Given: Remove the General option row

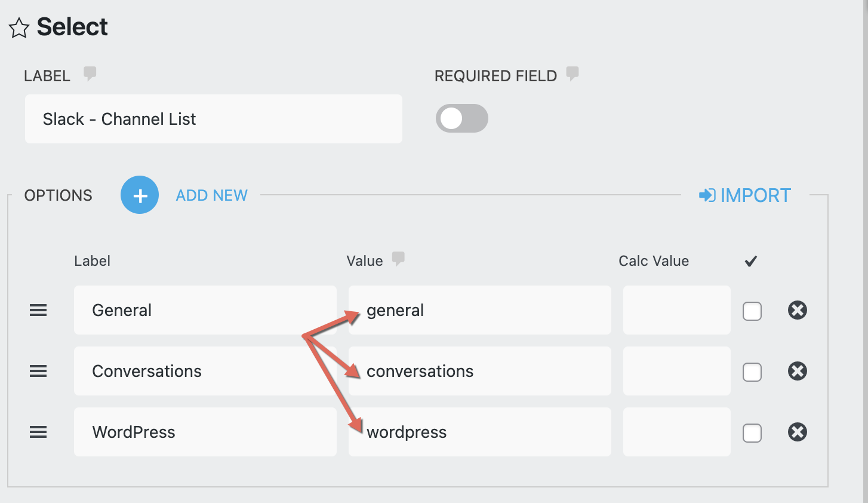Looking at the screenshot, I should [797, 310].
